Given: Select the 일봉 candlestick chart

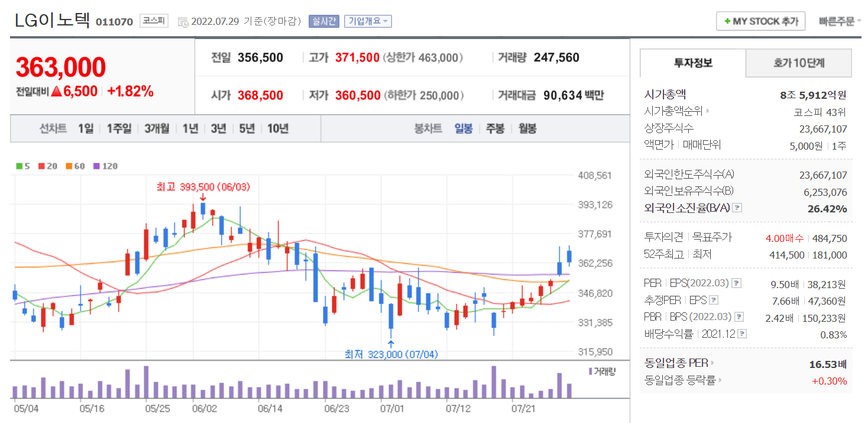Looking at the screenshot, I should coord(464,128).
